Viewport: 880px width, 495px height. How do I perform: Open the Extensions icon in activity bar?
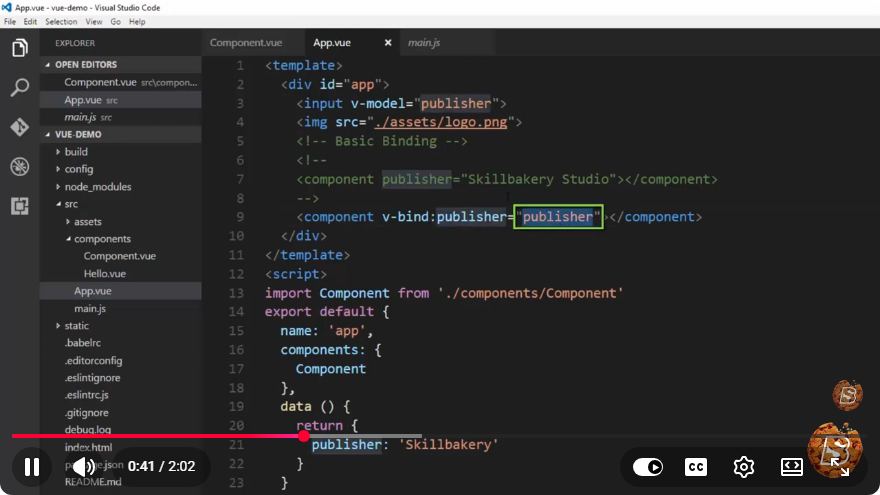point(20,206)
